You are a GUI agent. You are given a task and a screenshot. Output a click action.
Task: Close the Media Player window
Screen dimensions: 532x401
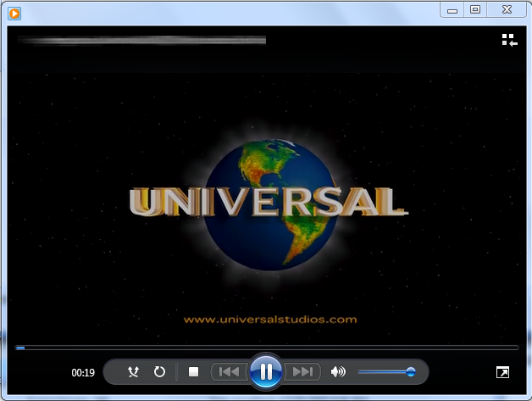pyautogui.click(x=507, y=9)
